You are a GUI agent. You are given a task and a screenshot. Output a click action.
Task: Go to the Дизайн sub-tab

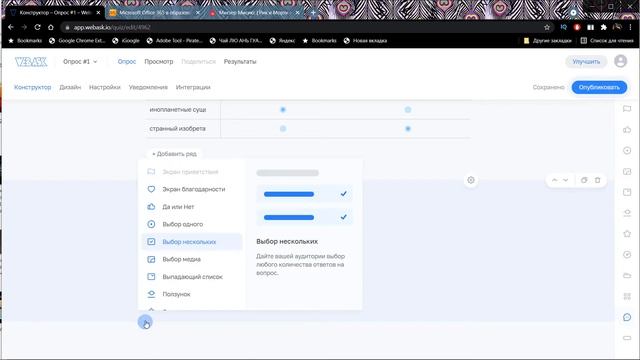click(x=70, y=87)
